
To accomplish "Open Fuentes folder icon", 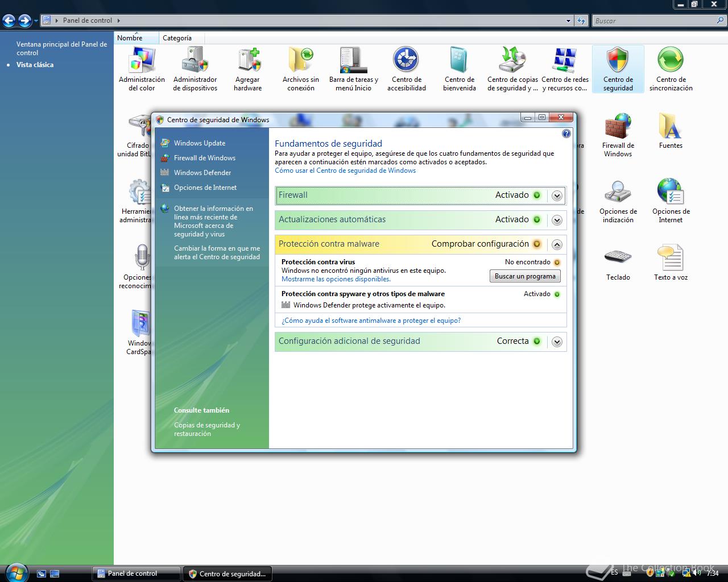I will [x=671, y=131].
